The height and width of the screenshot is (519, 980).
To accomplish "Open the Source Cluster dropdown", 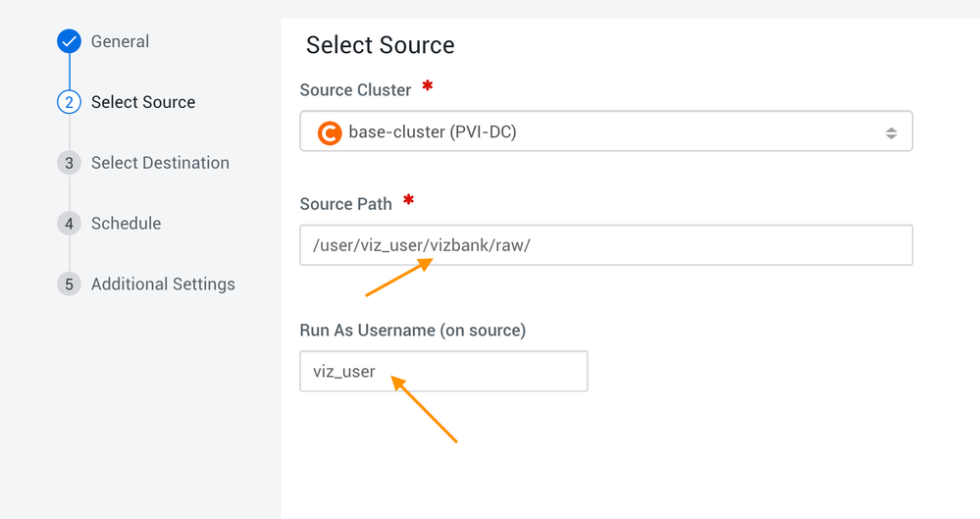I will tap(605, 131).
